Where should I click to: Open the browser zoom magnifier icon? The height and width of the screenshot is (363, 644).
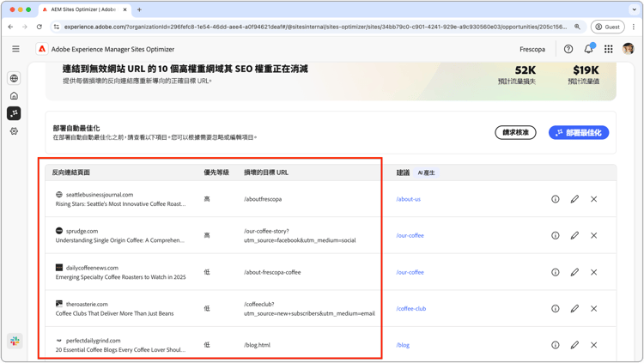[578, 27]
